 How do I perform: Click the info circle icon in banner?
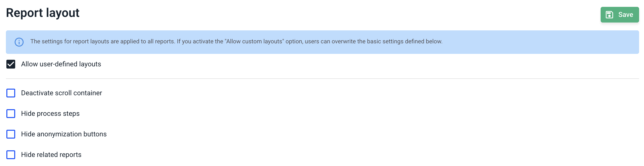click(x=19, y=42)
